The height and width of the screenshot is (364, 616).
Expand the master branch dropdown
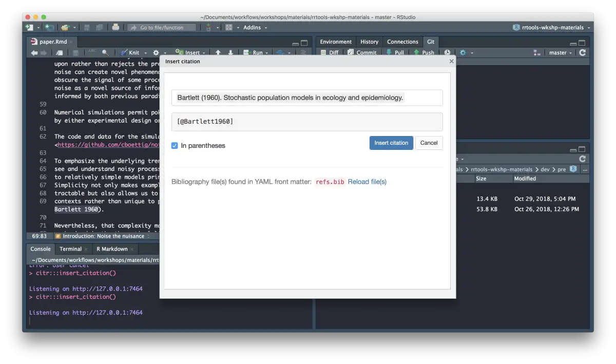561,52
